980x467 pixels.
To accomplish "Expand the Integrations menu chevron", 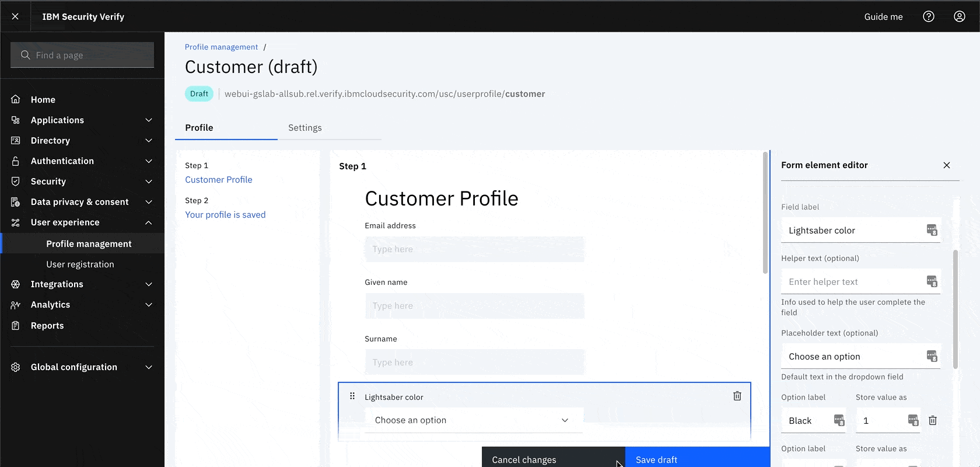I will click(x=149, y=284).
